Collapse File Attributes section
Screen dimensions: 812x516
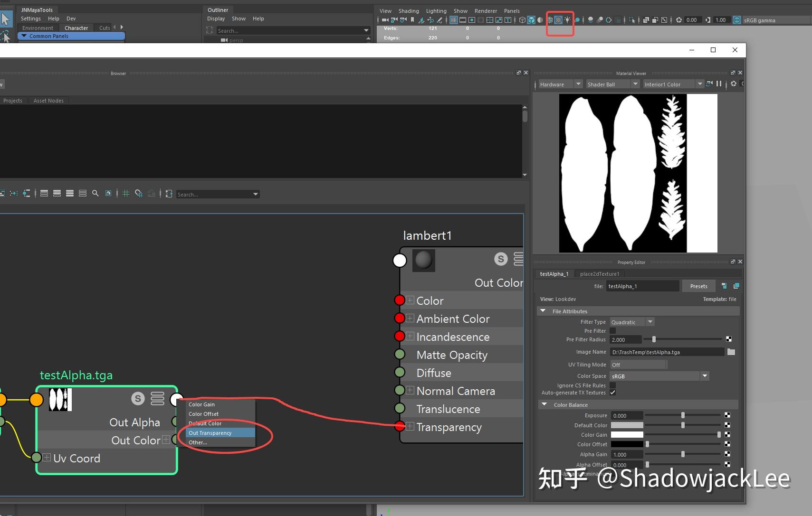pyautogui.click(x=543, y=311)
